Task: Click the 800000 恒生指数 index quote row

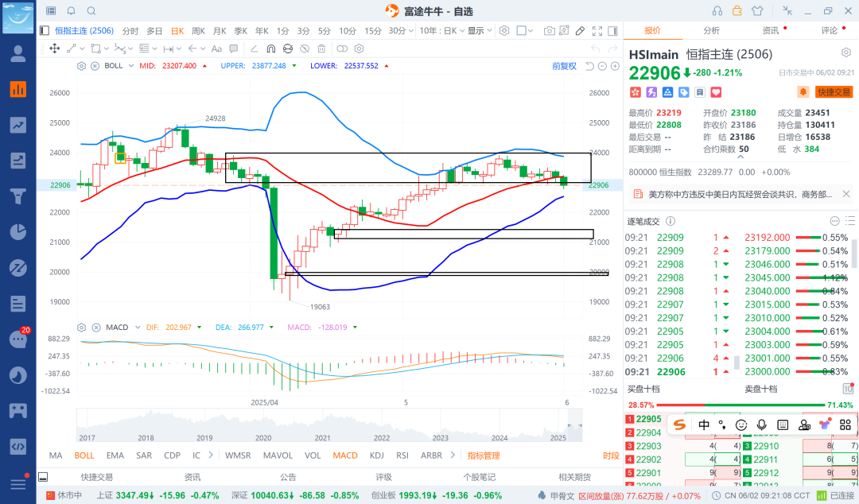Action: [709, 172]
